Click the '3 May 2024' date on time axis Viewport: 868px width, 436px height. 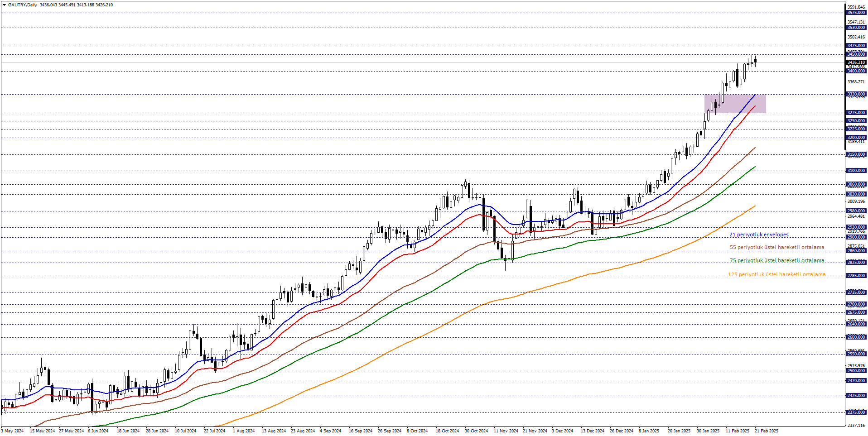(12, 431)
